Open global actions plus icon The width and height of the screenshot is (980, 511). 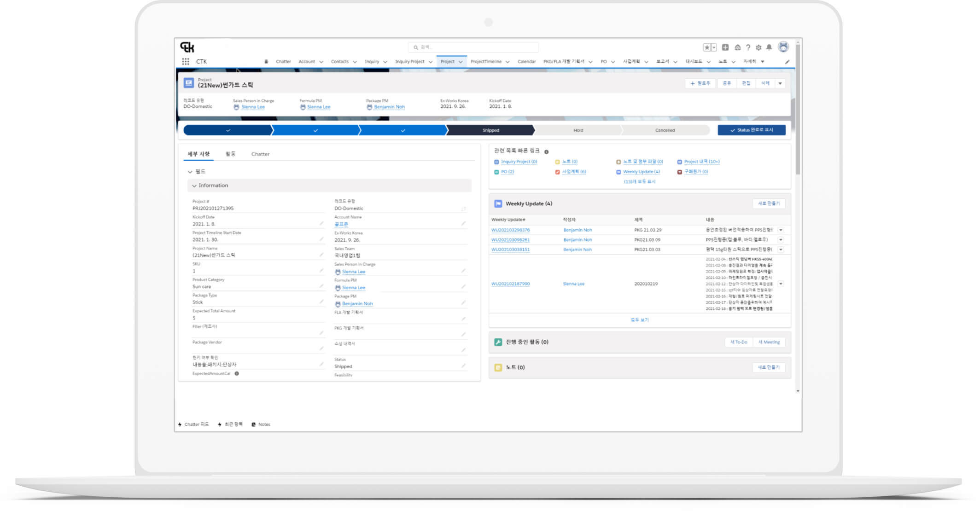(x=725, y=47)
